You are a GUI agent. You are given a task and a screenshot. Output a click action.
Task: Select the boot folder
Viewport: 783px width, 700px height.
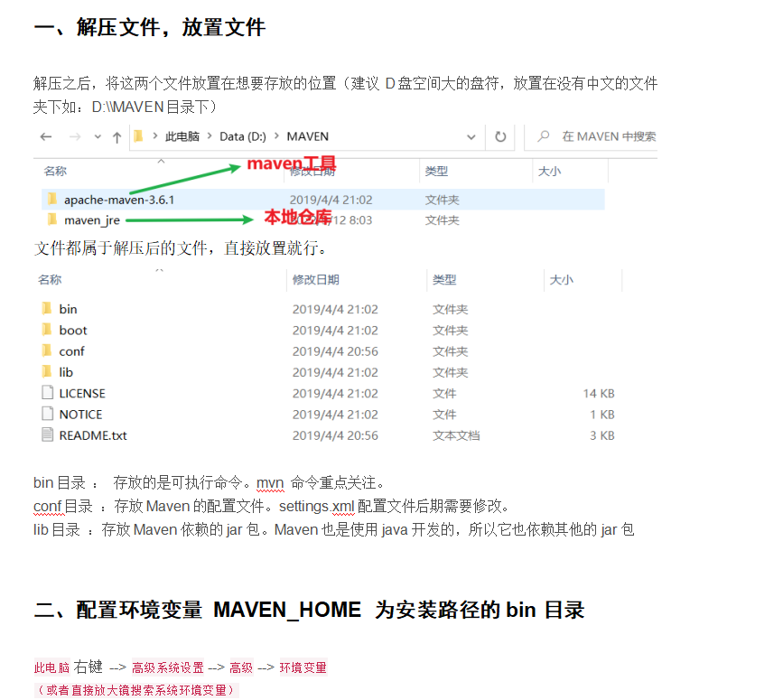pos(73,331)
